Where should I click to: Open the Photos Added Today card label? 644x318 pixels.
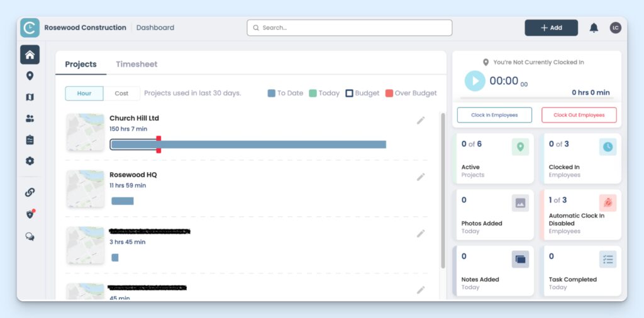[482, 228]
